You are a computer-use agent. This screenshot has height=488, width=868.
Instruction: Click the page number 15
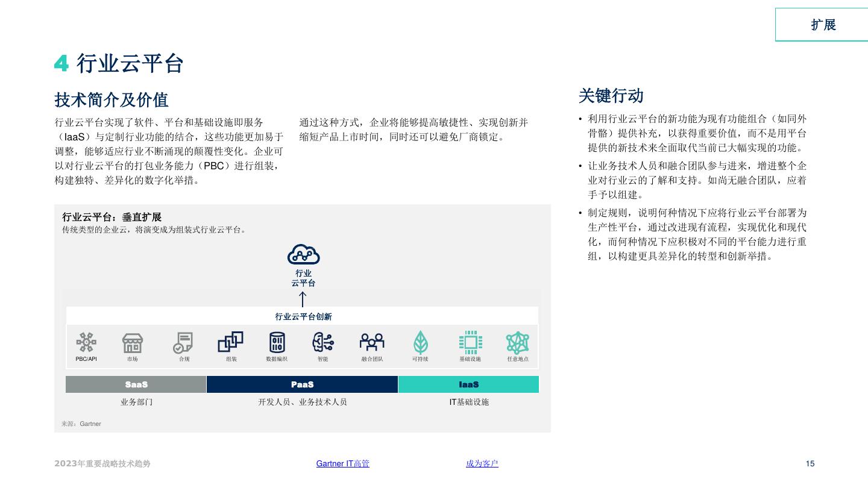[810, 463]
